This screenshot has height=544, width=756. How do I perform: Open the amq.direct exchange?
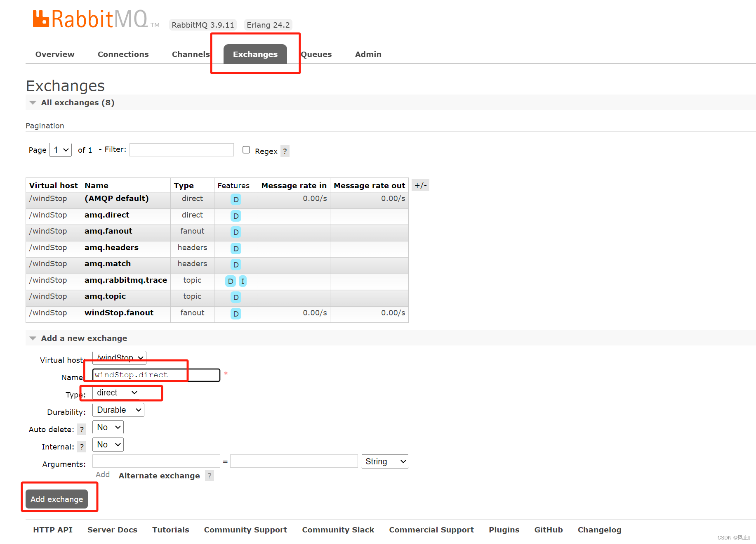[107, 215]
